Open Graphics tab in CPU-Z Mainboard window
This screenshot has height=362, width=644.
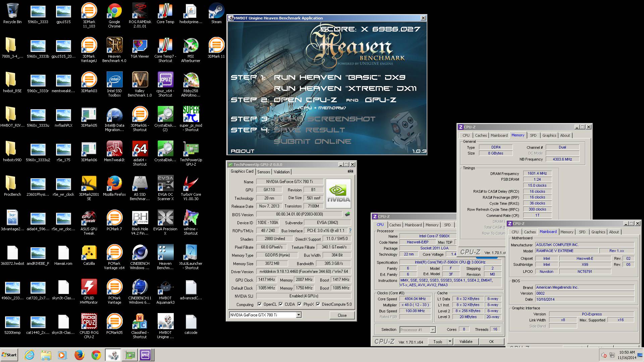[598, 232]
